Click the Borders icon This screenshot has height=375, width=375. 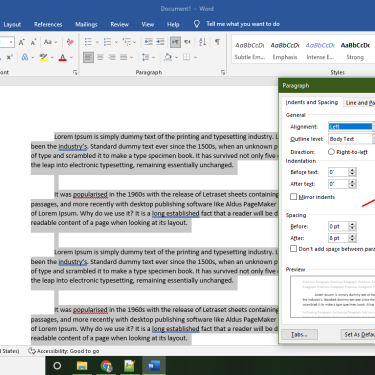pos(187,57)
